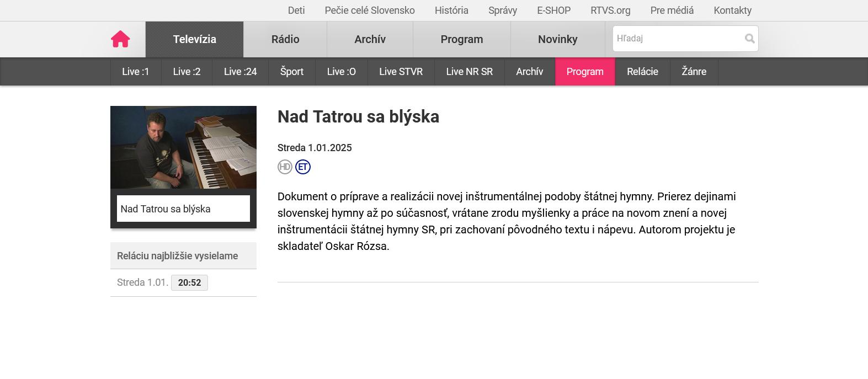Open Archív in the main navigation
The width and height of the screenshot is (868, 379).
370,39
